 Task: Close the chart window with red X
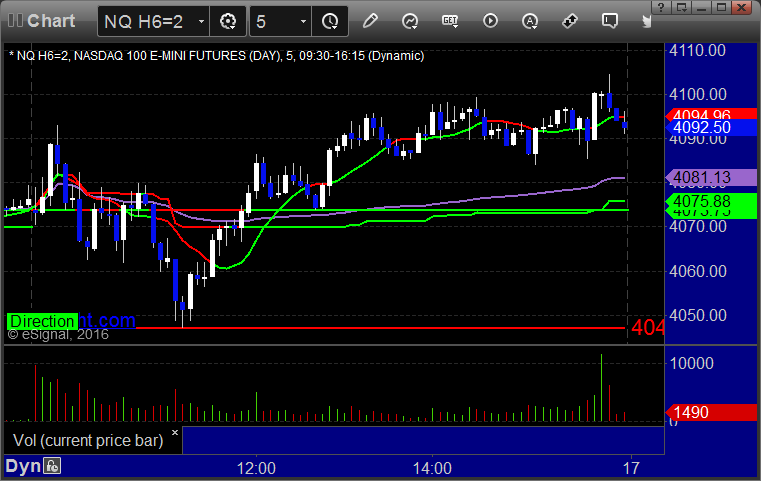(x=742, y=7)
